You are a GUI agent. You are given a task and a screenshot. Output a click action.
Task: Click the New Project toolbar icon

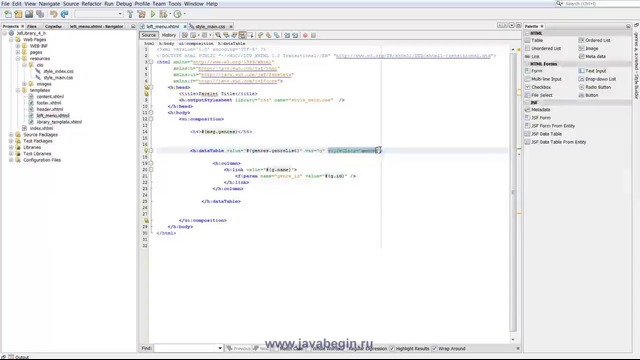18,14
